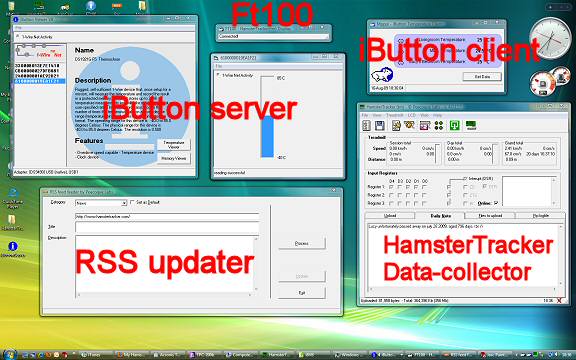Click the brown owl-like icon in HamsterTracker toolbar
Image resolution: width=576 pixels, height=360 pixels.
(x=409, y=125)
